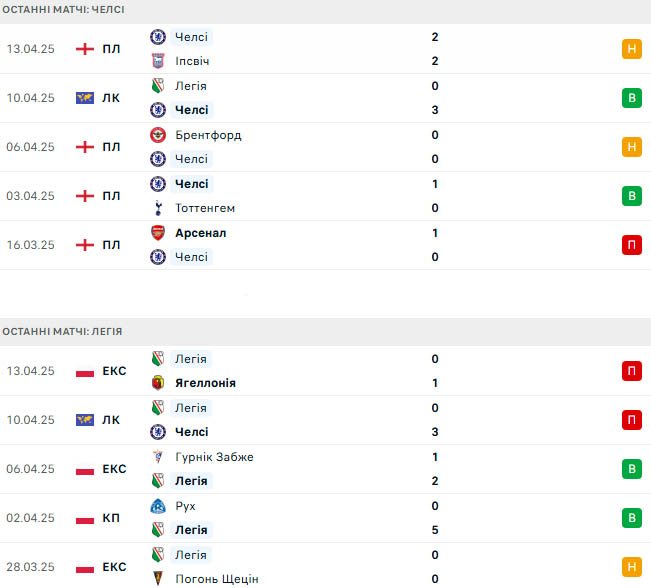Click the red loss badge for Legia–Jagiellonia
This screenshot has height=588, width=651.
631,371
